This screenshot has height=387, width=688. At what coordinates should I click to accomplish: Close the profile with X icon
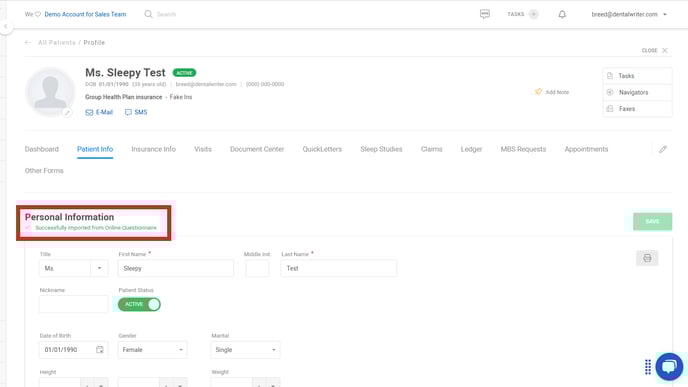[665, 50]
